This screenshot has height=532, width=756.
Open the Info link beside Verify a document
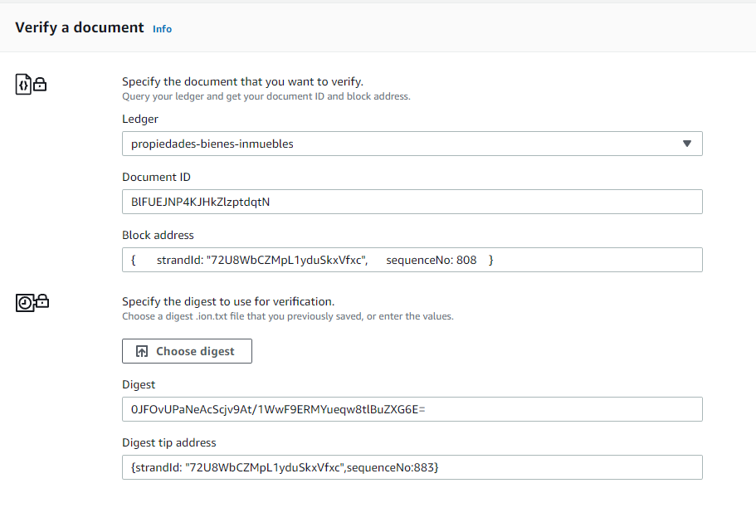[162, 29]
